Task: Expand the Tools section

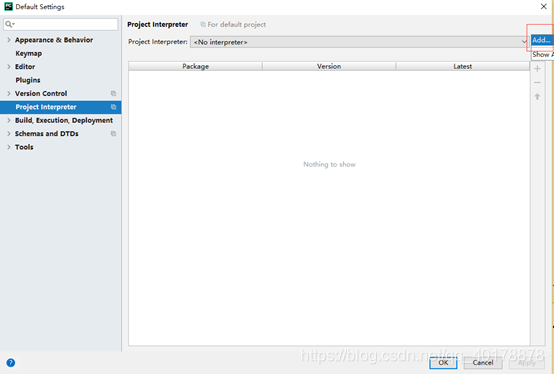Action: point(9,147)
